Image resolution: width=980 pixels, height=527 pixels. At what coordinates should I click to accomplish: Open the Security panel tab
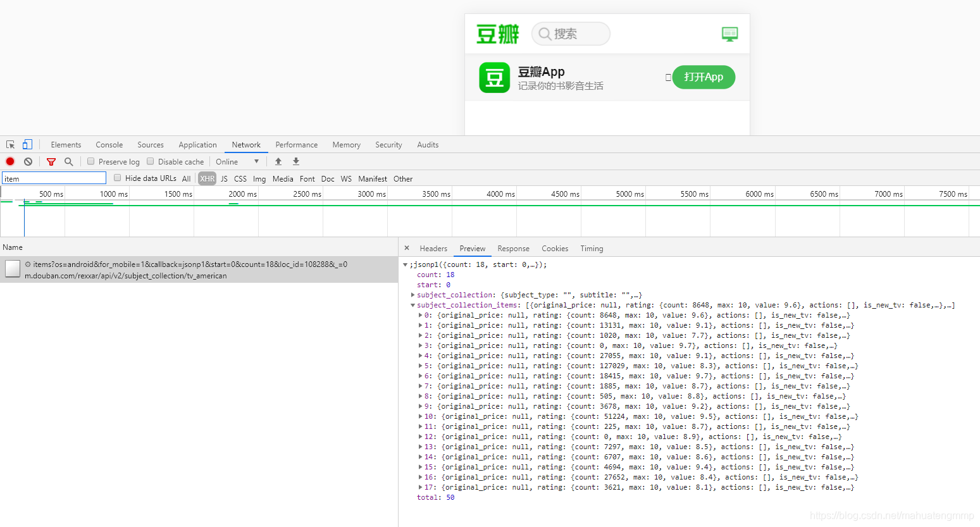(x=388, y=145)
